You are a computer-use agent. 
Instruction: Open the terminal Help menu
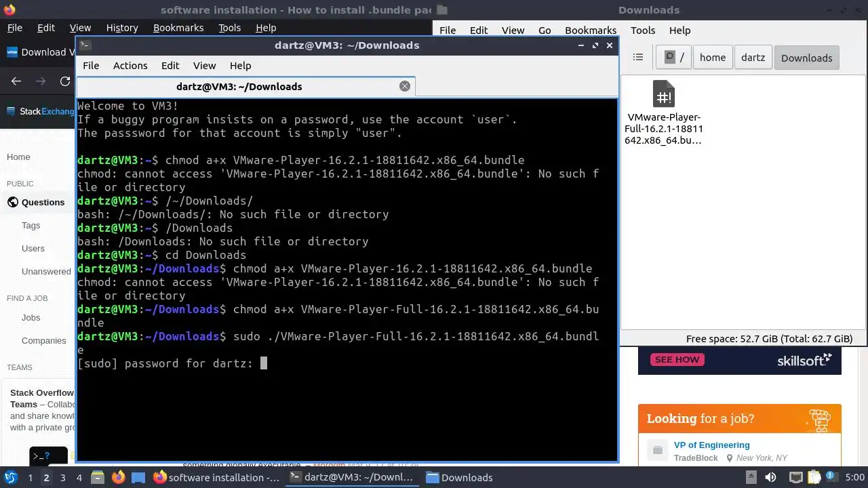point(240,66)
